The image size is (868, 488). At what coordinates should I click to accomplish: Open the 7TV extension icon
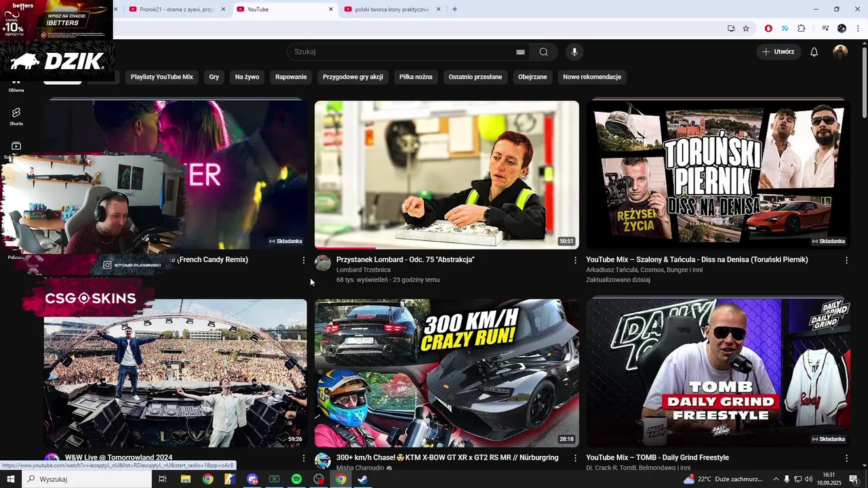(x=785, y=28)
